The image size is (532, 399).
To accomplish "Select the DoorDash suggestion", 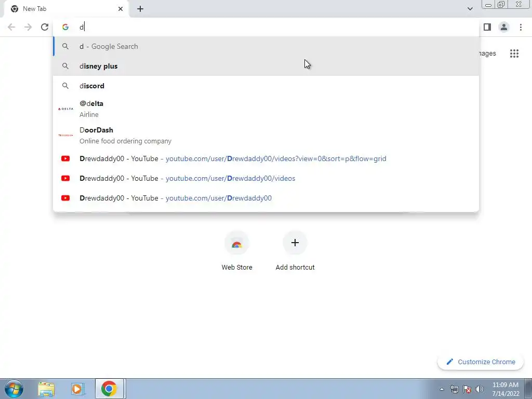I will click(x=266, y=136).
